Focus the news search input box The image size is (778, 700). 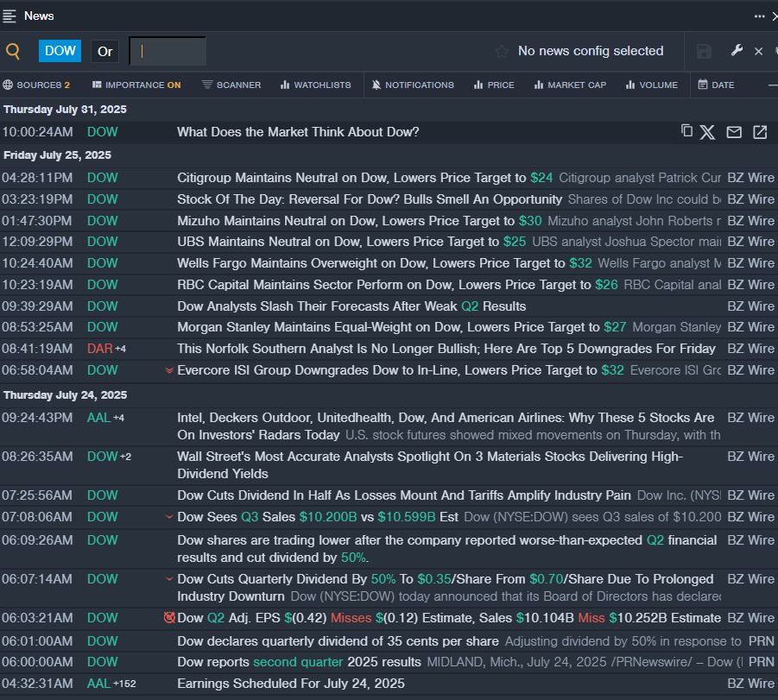(x=168, y=51)
